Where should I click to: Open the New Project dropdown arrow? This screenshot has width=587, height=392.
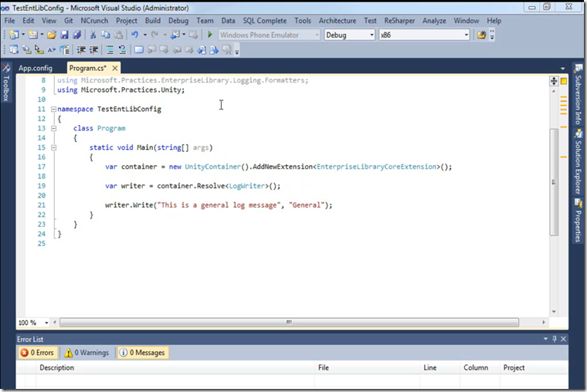(x=23, y=35)
